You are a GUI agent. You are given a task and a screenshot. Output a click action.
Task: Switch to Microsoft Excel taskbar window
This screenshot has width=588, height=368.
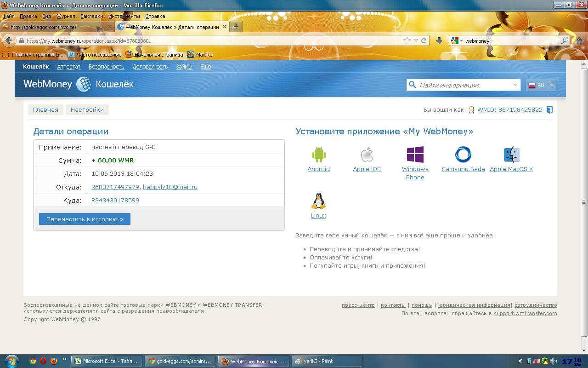(x=107, y=361)
